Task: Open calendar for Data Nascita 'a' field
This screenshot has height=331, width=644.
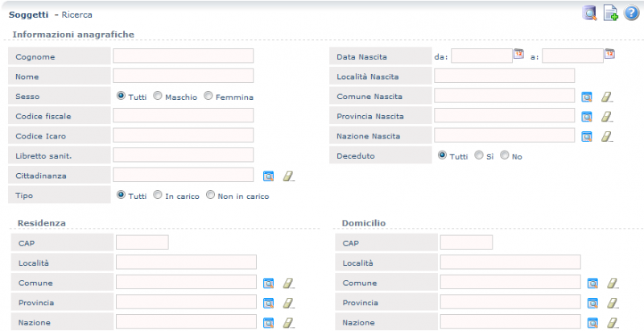Action: (609, 55)
